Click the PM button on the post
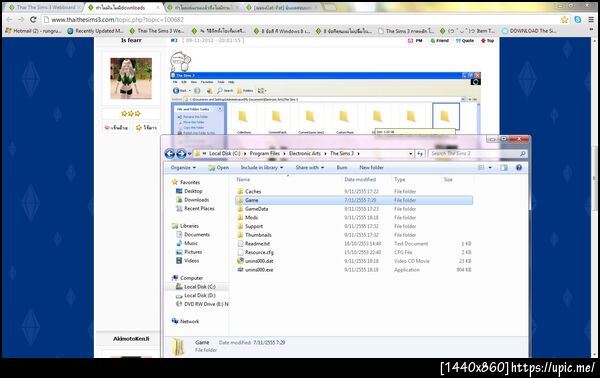This screenshot has width=600, height=378. pos(416,41)
